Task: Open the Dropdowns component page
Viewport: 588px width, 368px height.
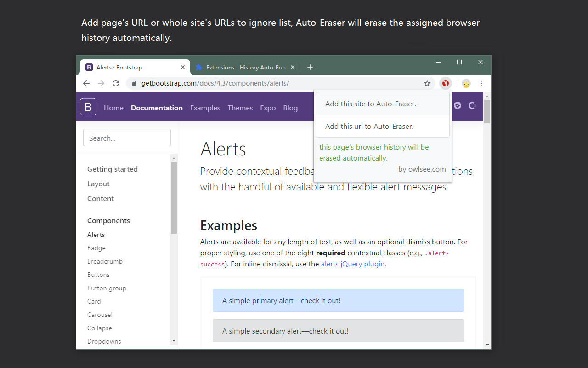Action: (104, 341)
